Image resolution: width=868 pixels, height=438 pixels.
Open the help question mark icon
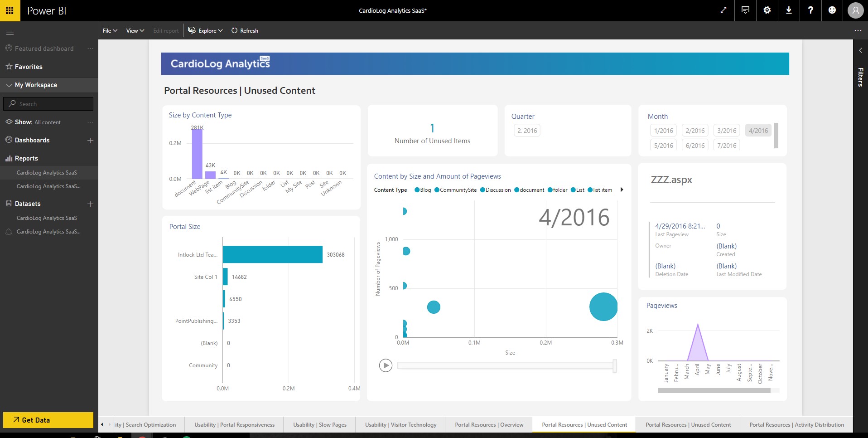point(810,10)
